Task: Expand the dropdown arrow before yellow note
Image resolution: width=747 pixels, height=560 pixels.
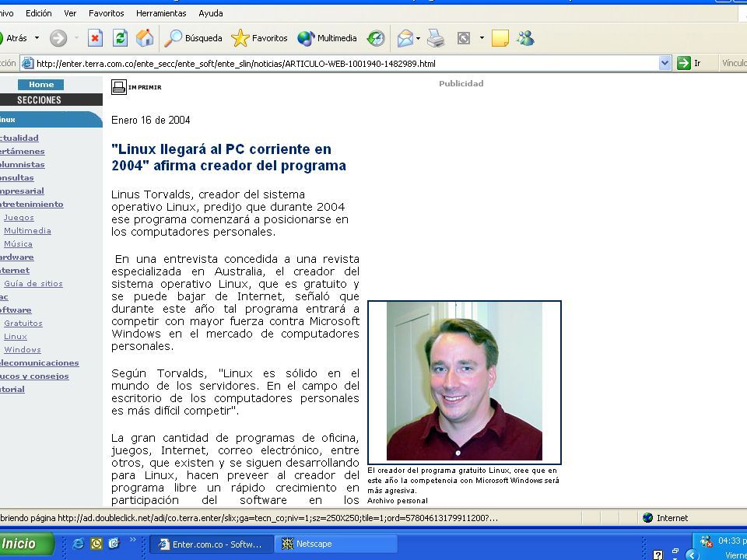Action: tap(482, 38)
